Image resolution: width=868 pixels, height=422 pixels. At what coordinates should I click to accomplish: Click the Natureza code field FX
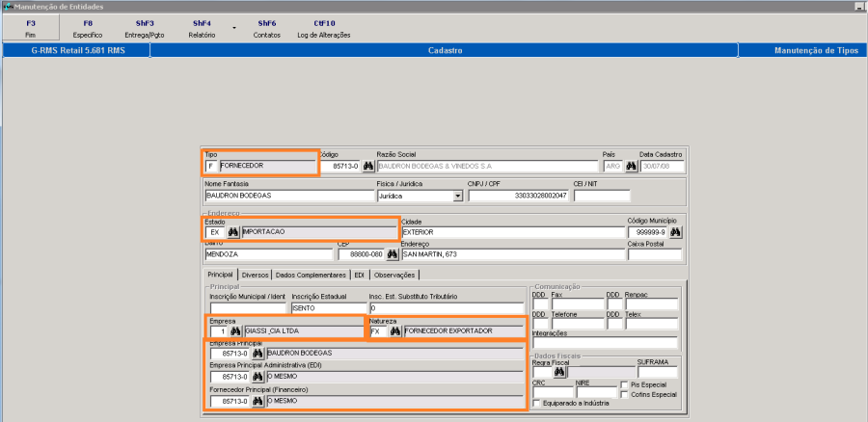pos(379,331)
